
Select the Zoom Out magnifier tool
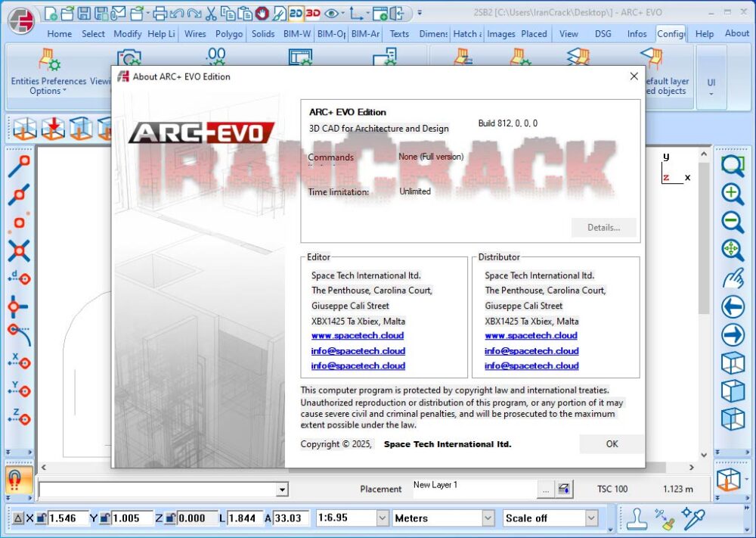coord(732,222)
